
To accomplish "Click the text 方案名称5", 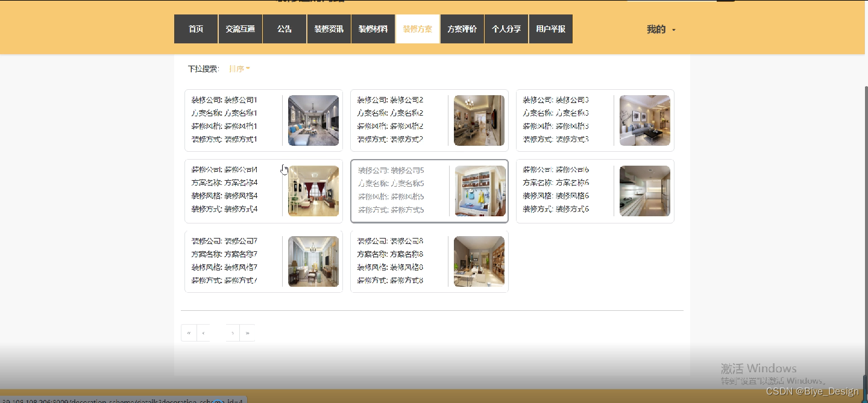I will click(408, 184).
